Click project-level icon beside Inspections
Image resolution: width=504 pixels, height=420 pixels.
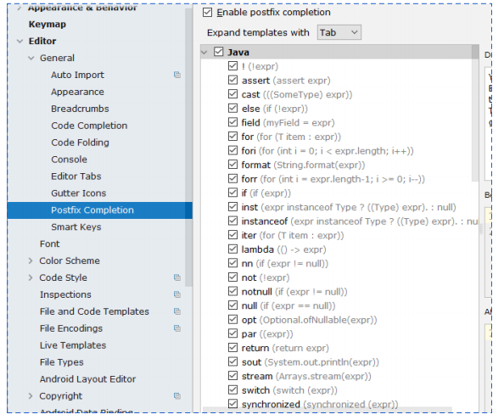(x=177, y=294)
